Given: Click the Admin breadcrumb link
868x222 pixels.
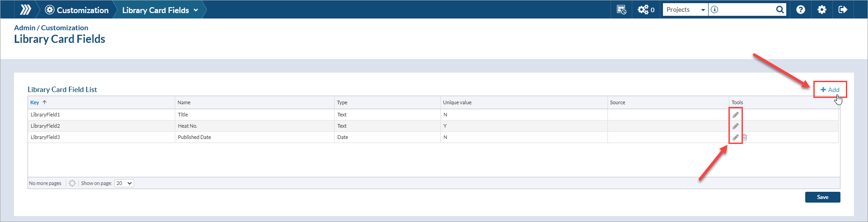Looking at the screenshot, I should tap(24, 28).
